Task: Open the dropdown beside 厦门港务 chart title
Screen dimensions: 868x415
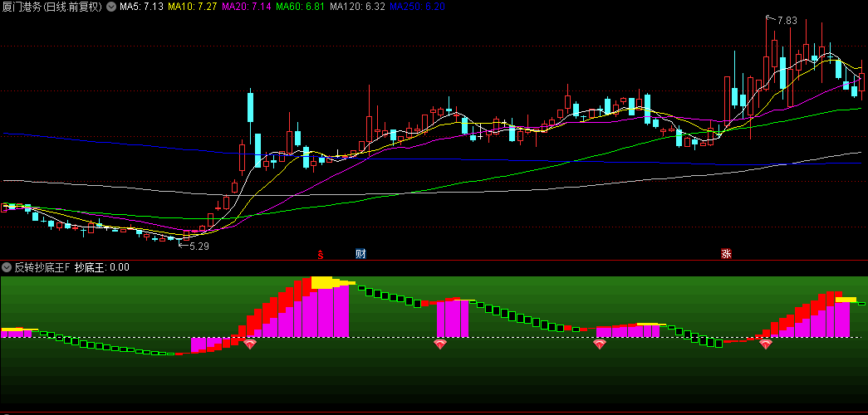Action: click(x=111, y=7)
